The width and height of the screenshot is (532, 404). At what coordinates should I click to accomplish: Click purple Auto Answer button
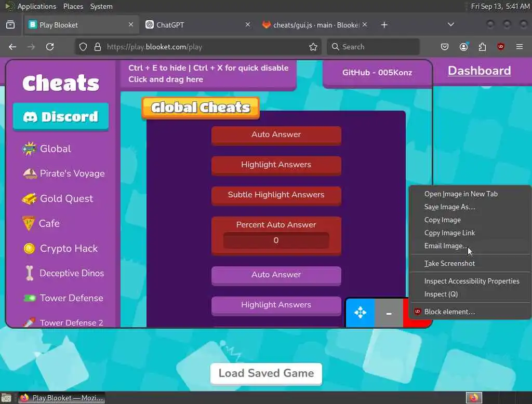pos(276,276)
